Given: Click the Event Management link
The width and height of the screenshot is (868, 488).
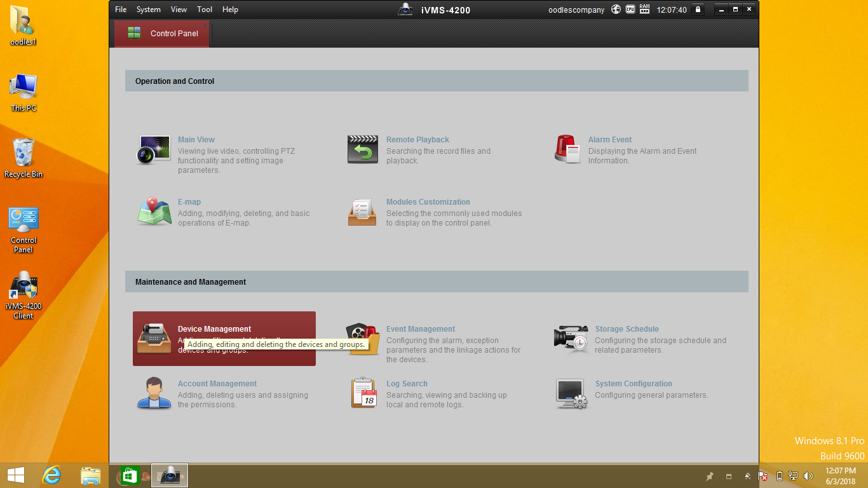Looking at the screenshot, I should 421,329.
